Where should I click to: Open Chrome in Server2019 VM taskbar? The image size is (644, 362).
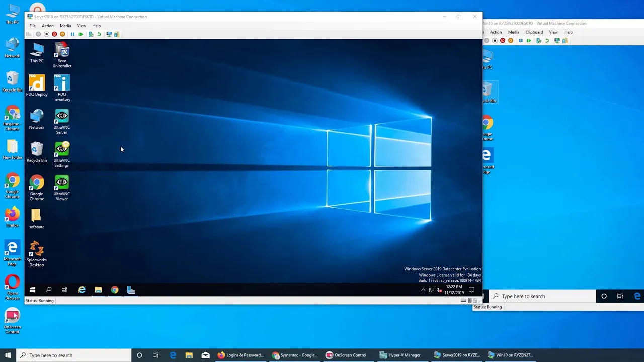click(x=115, y=290)
